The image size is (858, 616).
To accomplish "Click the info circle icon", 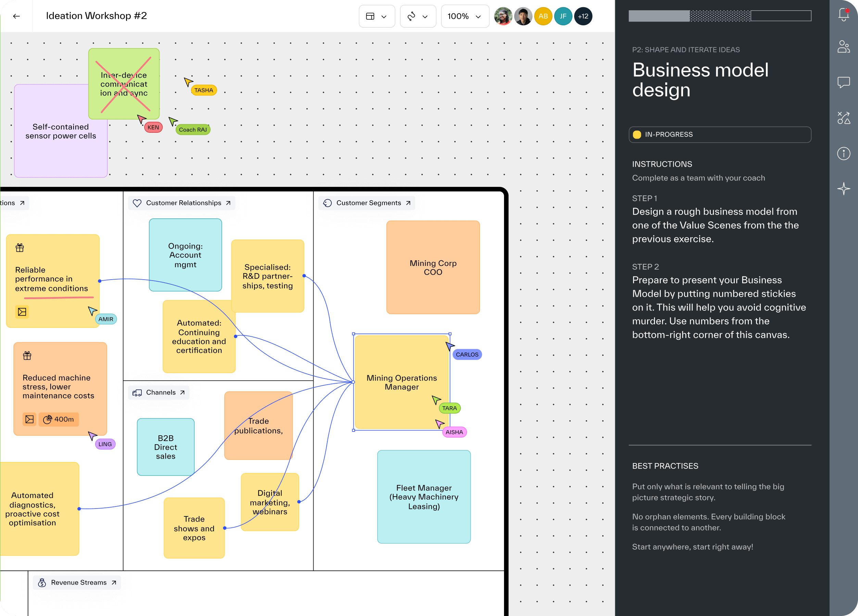I will coord(843,154).
